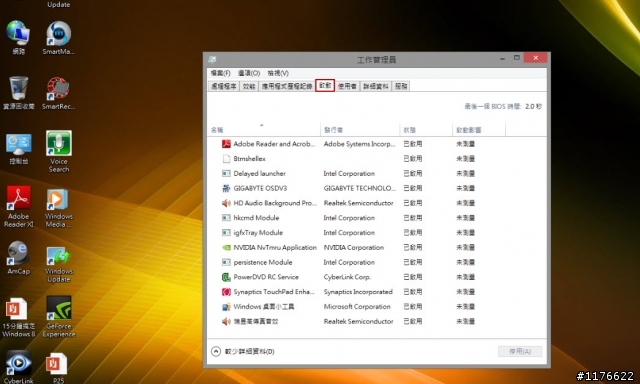Open the 檢視(V) menu
The width and height of the screenshot is (640, 384).
point(278,73)
